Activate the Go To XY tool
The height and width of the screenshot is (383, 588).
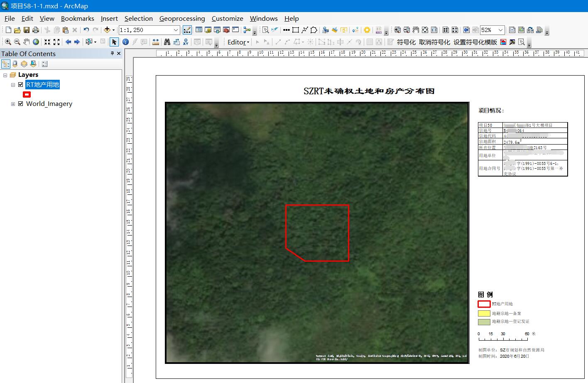[x=186, y=42]
